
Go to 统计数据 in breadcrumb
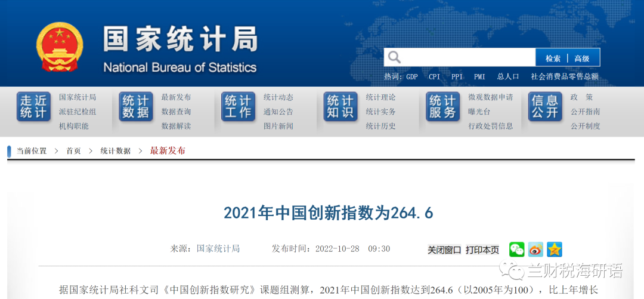[116, 151]
